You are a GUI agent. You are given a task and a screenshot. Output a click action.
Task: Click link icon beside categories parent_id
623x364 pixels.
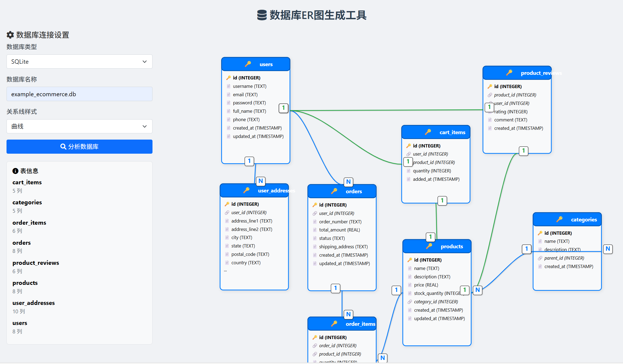(x=540, y=258)
